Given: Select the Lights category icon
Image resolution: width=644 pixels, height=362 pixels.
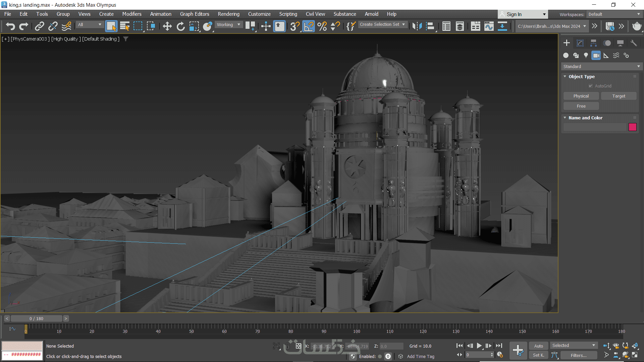Looking at the screenshot, I should point(586,55).
